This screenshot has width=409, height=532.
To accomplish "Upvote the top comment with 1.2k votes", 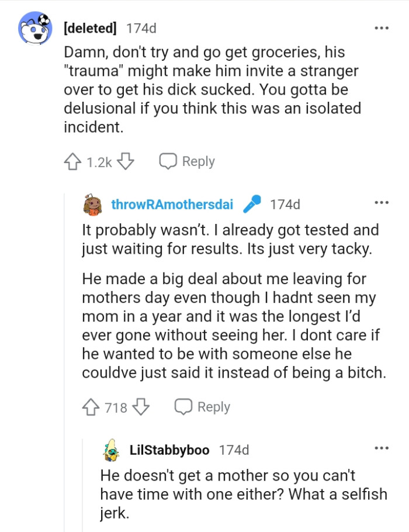I will coord(73,162).
